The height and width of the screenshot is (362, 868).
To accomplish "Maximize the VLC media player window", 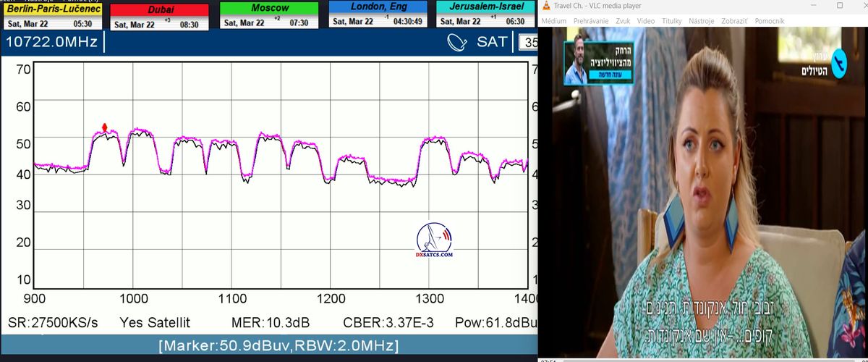I will coord(839,6).
